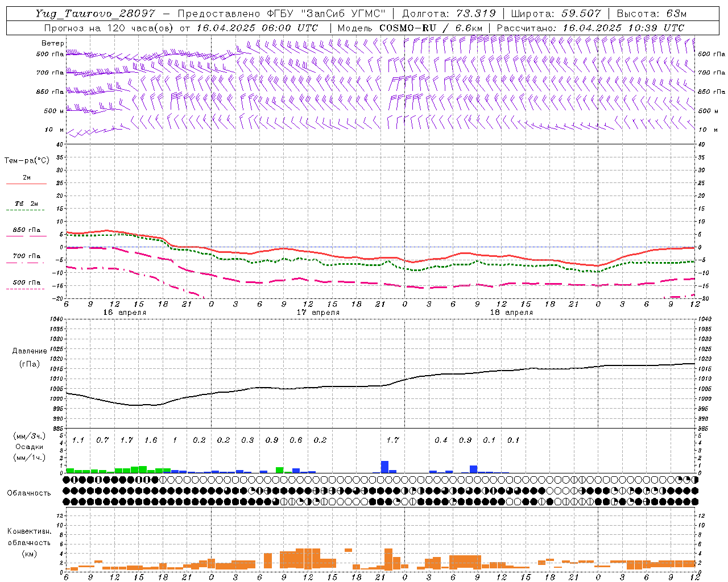This screenshot has width=728, height=582.
Task: Click the 0.6 three-hour precipitation value
Action: 296,440
